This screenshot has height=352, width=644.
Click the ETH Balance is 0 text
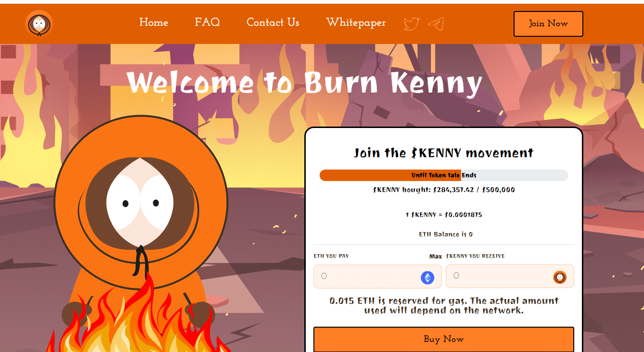446,235
